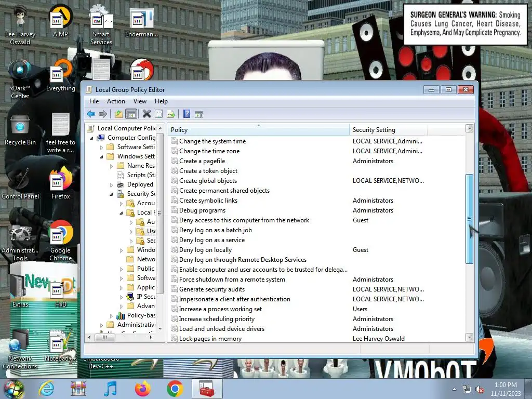Select the Lock pages in memory policy
The width and height of the screenshot is (532, 399).
(210, 339)
